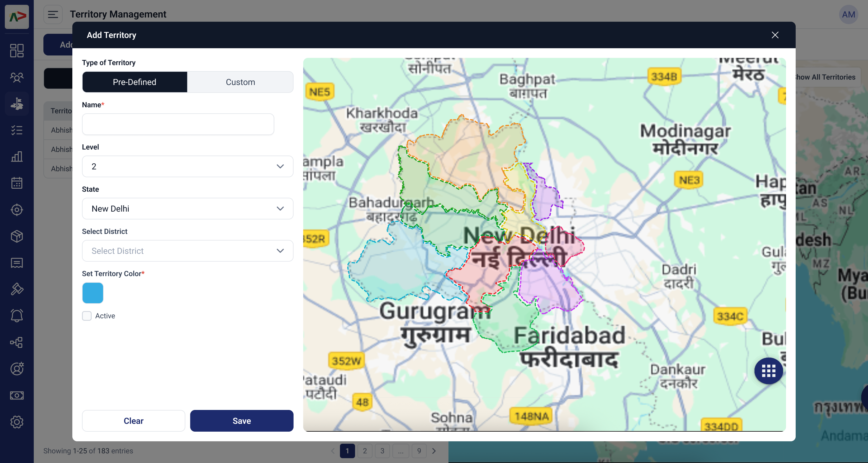This screenshot has height=463, width=868.
Task: Click the Save button
Action: coord(242,421)
